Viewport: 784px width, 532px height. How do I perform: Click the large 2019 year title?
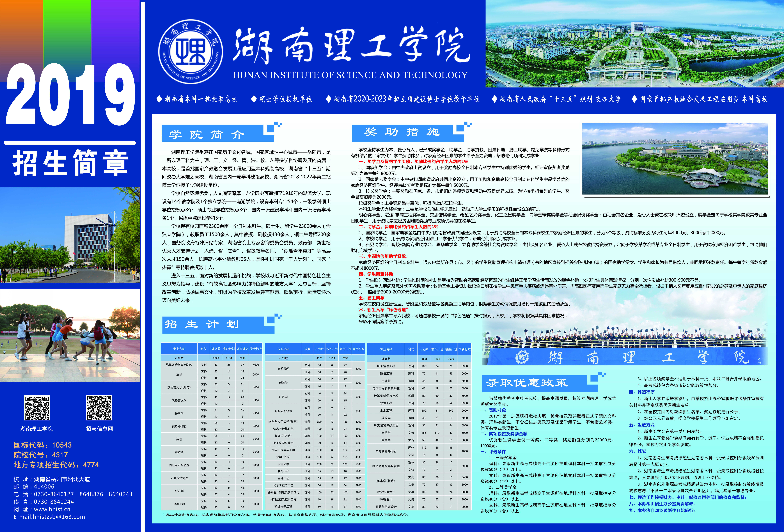point(70,94)
